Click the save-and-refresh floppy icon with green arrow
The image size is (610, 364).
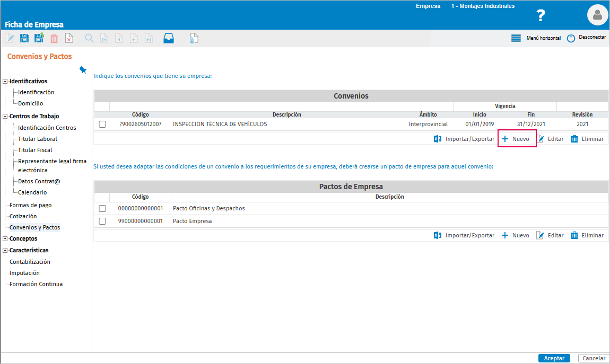39,38
